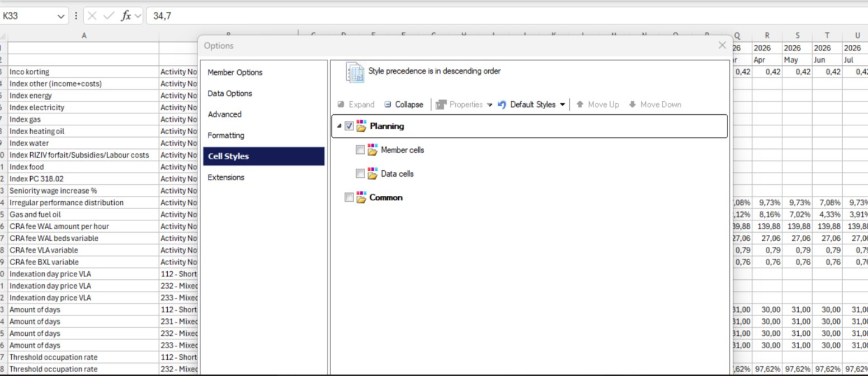Viewport: 868px width, 376px height.
Task: Open the Advanced options section
Action: click(x=224, y=114)
